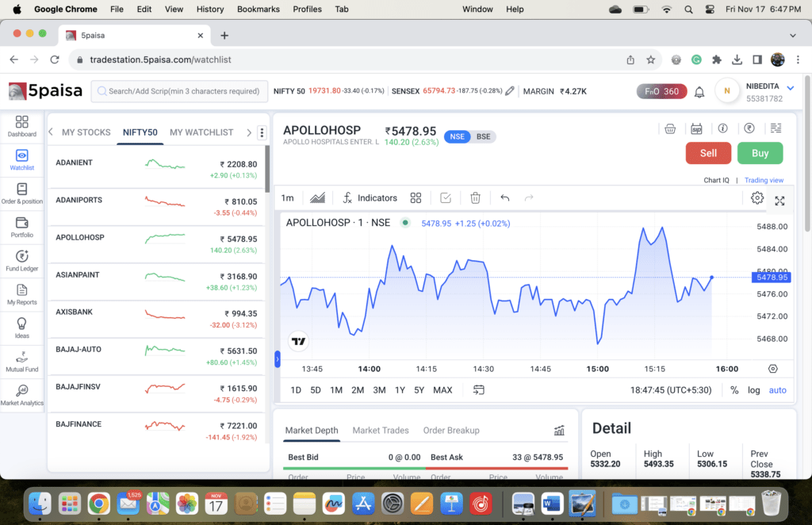Screen dimensions: 812x525
Task: Undo the last chart action
Action: tap(505, 197)
